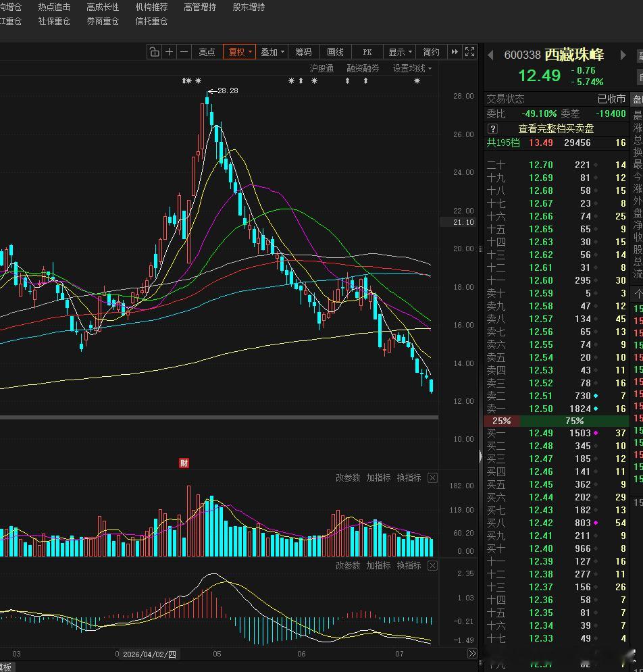
Task: Select the 机构推荐 tab
Action: point(151,7)
